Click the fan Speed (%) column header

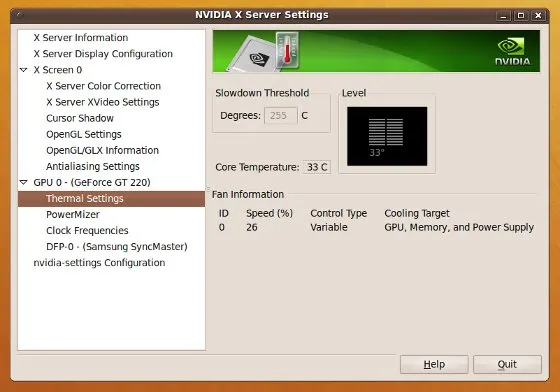click(x=269, y=213)
